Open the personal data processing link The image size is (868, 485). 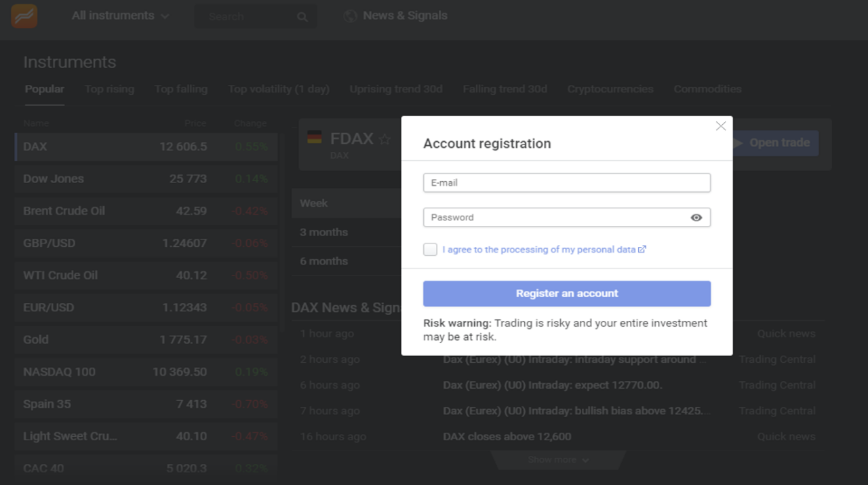pyautogui.click(x=538, y=250)
